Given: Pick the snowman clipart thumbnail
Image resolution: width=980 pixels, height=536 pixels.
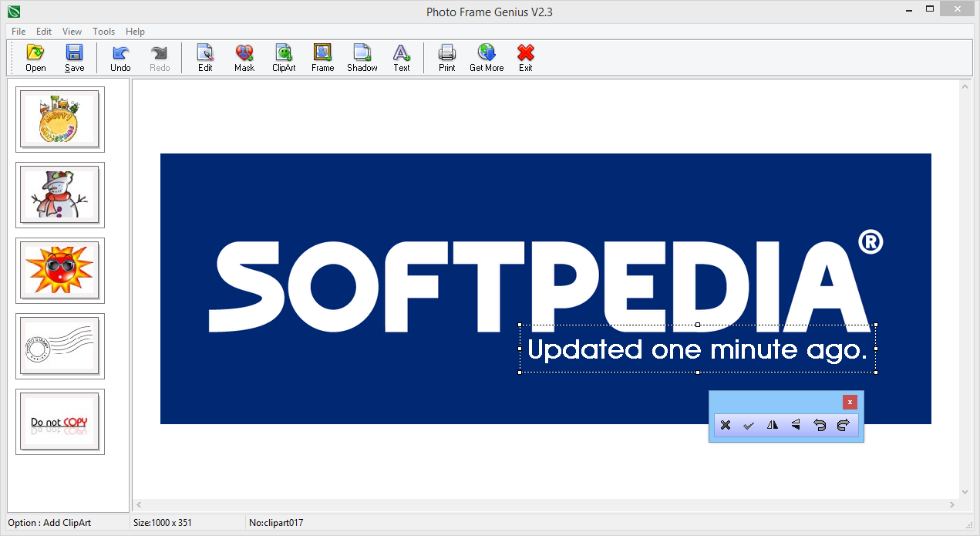Looking at the screenshot, I should pos(60,195).
